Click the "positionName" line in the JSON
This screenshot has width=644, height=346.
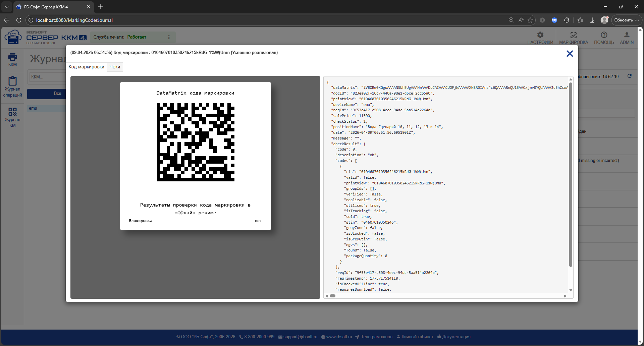[387, 127]
